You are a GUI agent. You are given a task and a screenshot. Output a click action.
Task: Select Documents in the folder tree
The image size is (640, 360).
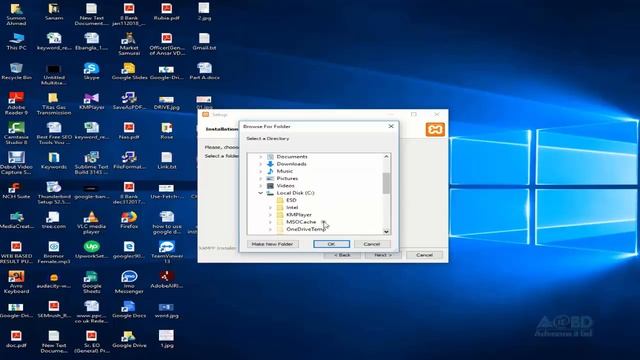click(x=292, y=157)
